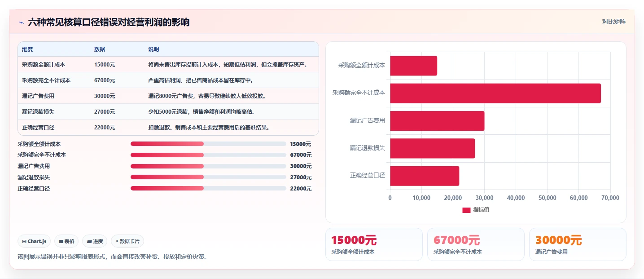The width and height of the screenshot is (644, 279).
Task: Click the 70,000 x-axis tick label
Action: click(x=610, y=198)
